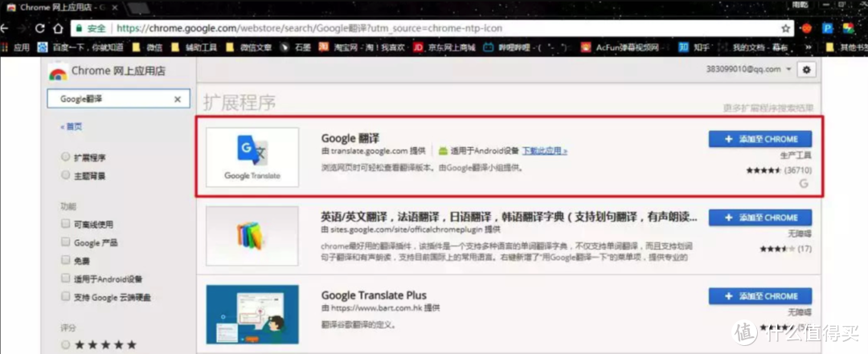The width and height of the screenshot is (868, 354).
Task: Open the 微信文章 bookmark folder
Action: (x=249, y=47)
